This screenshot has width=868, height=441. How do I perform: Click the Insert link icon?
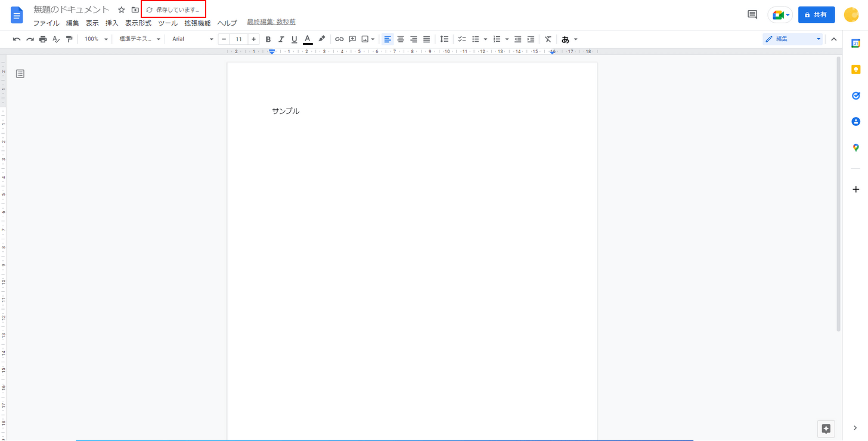tap(339, 39)
